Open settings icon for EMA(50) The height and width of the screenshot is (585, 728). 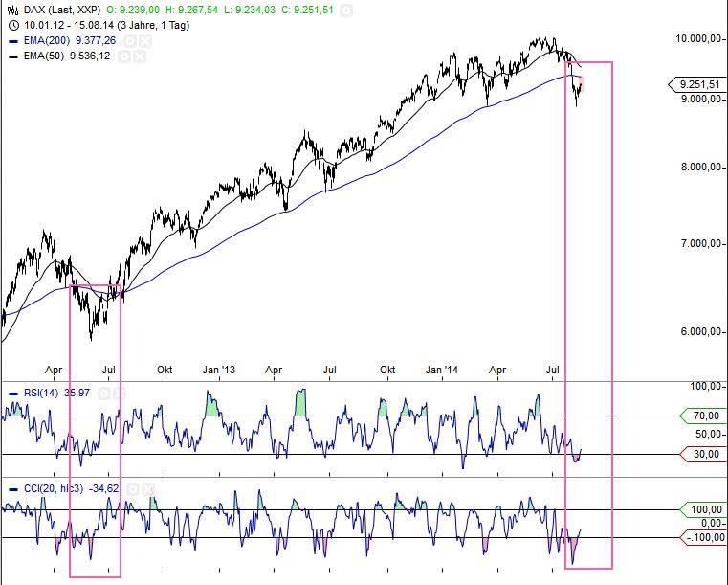click(x=124, y=56)
